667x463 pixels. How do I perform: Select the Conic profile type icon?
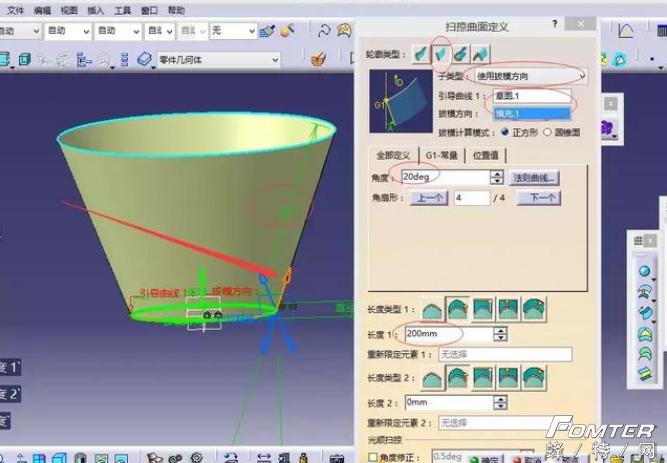click(481, 54)
